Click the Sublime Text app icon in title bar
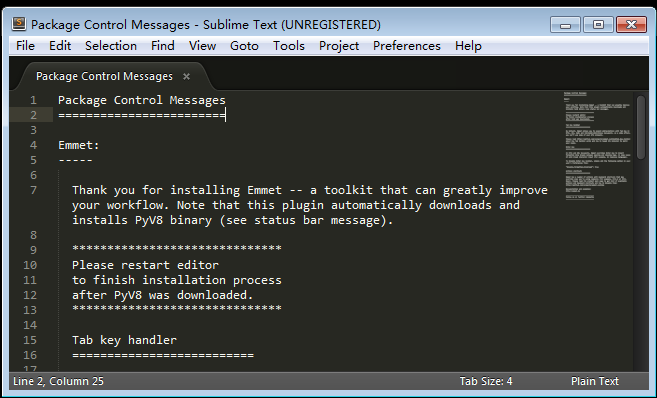 (x=19, y=24)
